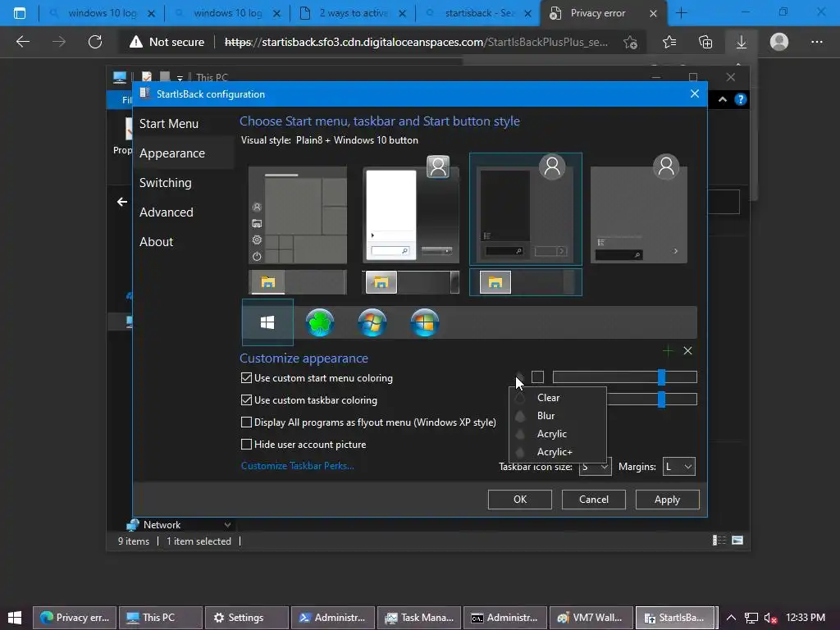Choose Acrylic from the transparency menu

[557, 434]
